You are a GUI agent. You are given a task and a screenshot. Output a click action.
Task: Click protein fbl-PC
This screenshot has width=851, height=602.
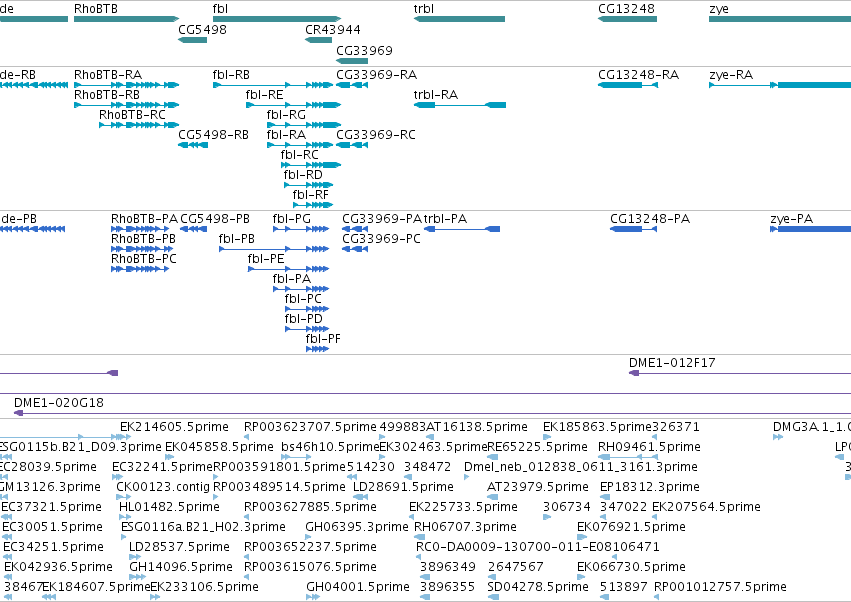pos(307,309)
